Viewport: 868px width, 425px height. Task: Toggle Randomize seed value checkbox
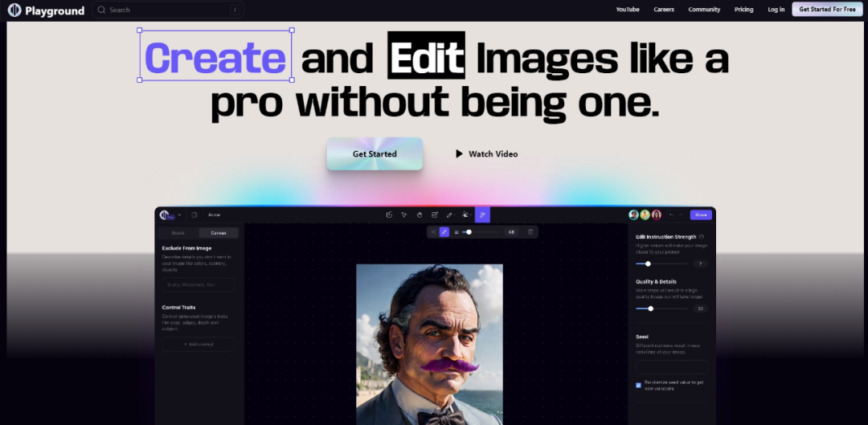pyautogui.click(x=639, y=385)
